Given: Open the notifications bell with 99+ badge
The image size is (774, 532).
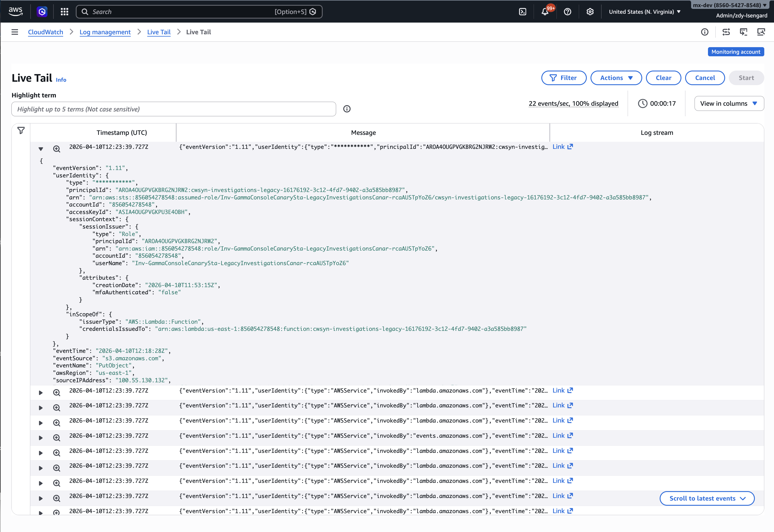Looking at the screenshot, I should (545, 12).
